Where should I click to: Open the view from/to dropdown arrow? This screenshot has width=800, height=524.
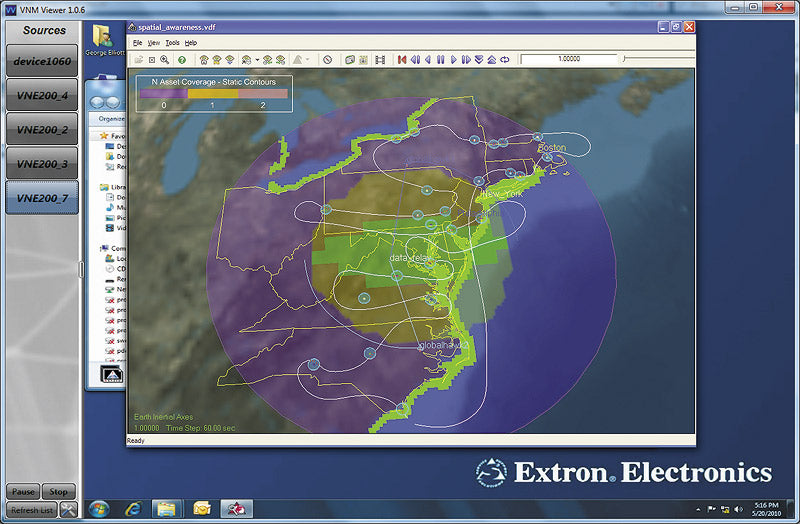coord(257,60)
